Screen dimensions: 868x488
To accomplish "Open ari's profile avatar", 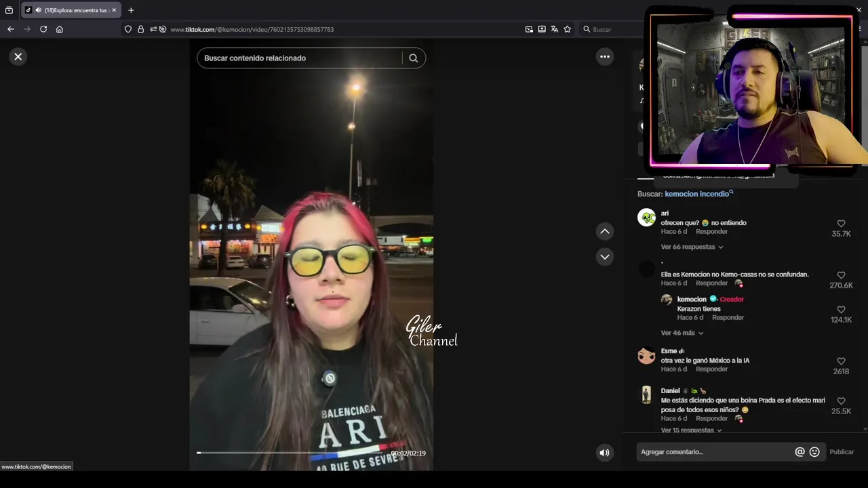I will pyautogui.click(x=646, y=218).
